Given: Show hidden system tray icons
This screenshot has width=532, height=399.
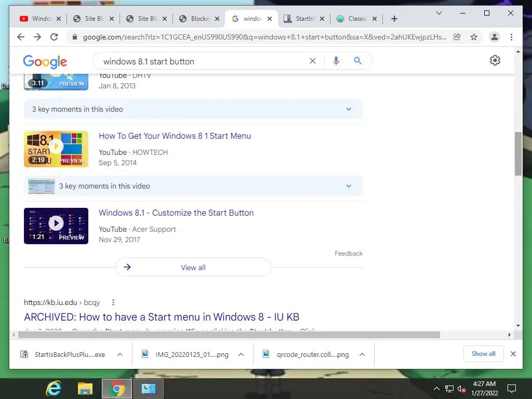Looking at the screenshot, I should coord(436,389).
